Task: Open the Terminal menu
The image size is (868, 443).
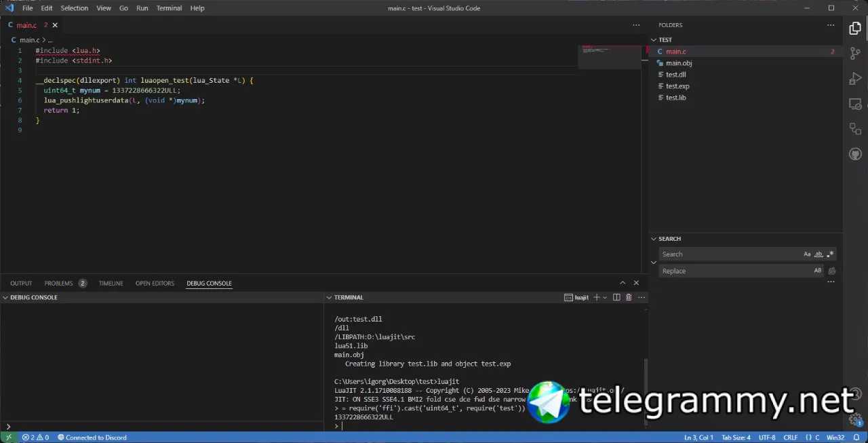Action: pos(169,8)
